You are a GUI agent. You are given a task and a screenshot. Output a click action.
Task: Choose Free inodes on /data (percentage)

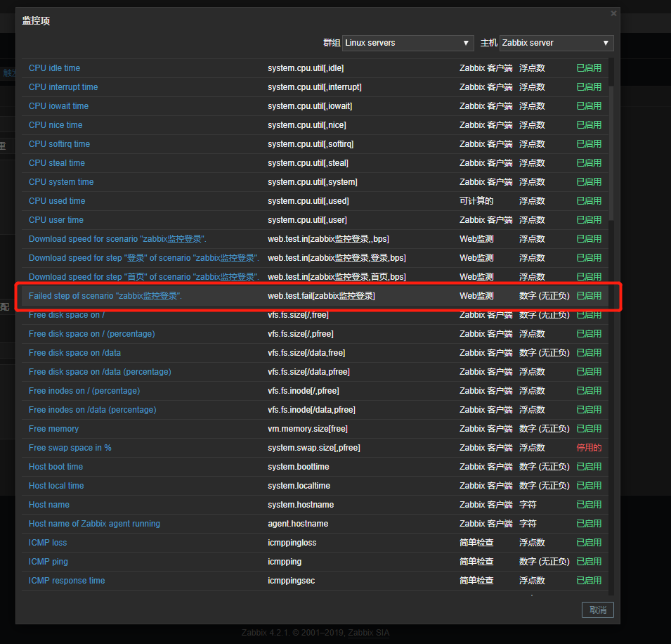click(x=92, y=410)
